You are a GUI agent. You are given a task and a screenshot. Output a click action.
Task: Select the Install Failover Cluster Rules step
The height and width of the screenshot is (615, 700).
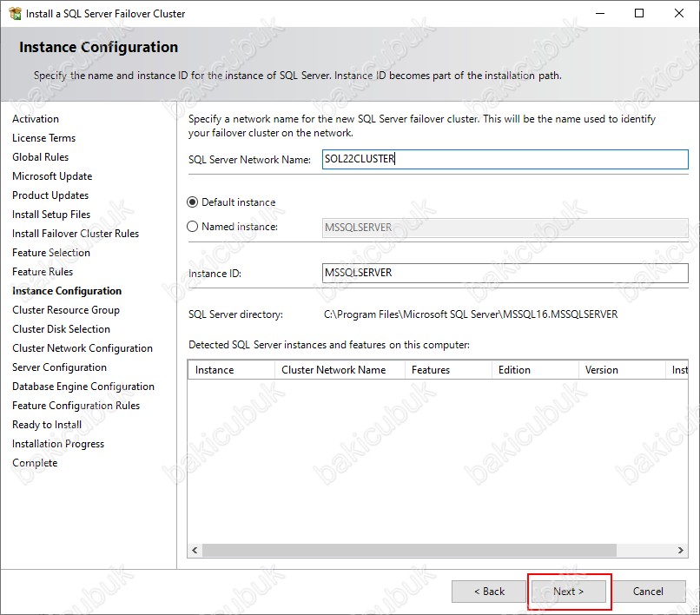point(76,234)
